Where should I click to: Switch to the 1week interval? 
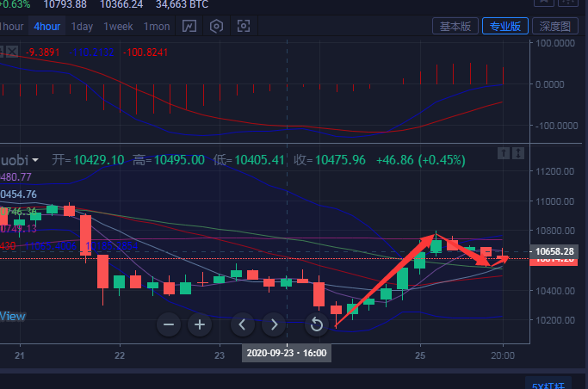pyautogui.click(x=119, y=26)
